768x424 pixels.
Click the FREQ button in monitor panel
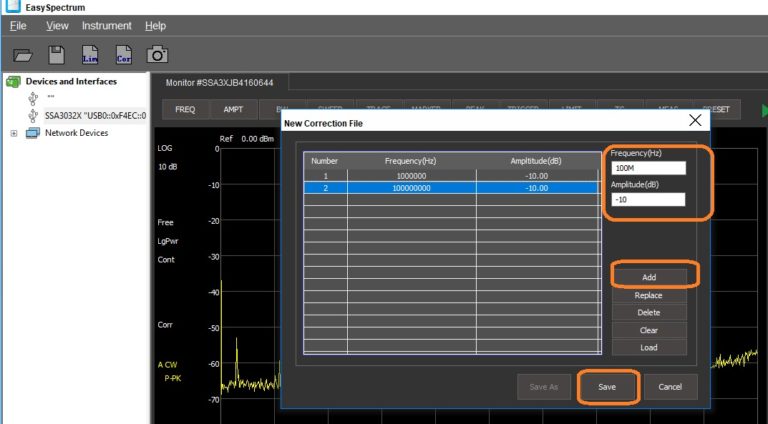[185, 110]
